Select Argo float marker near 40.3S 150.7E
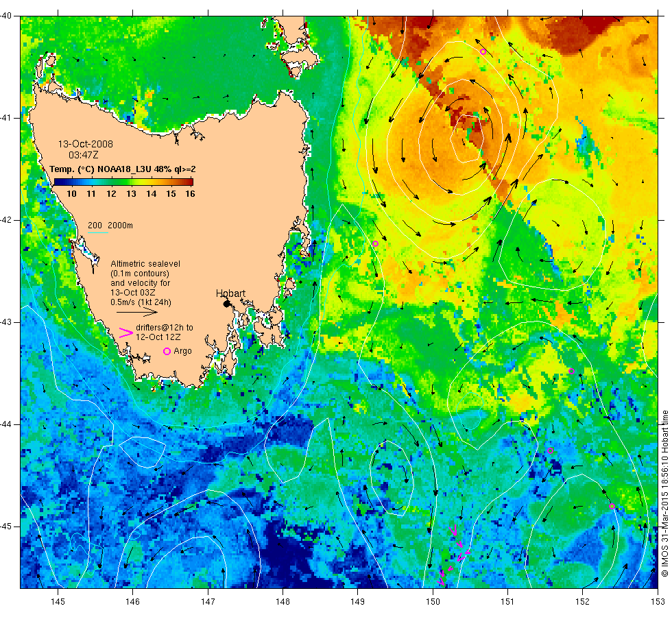672x617 pixels. (483, 52)
